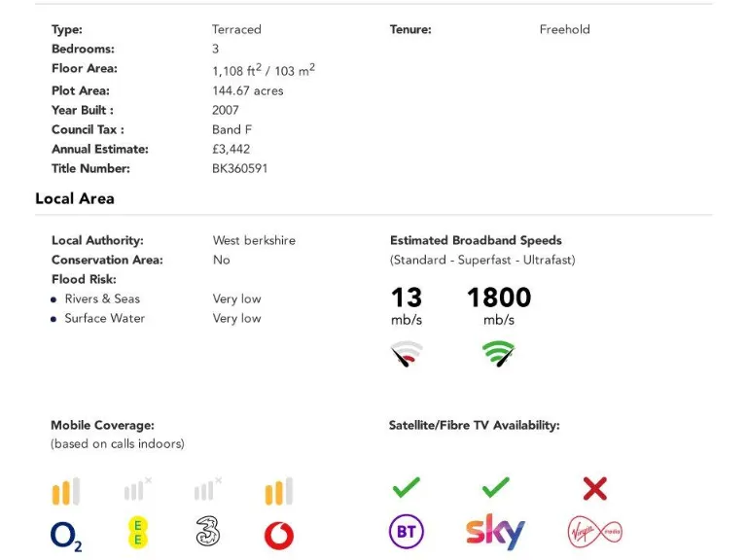
Task: Click the Three network logo
Action: click(208, 532)
